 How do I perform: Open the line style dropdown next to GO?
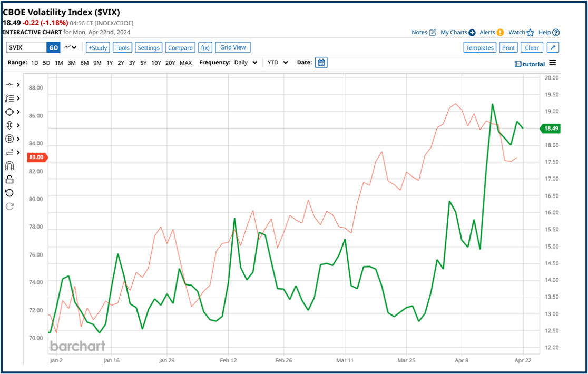point(70,47)
